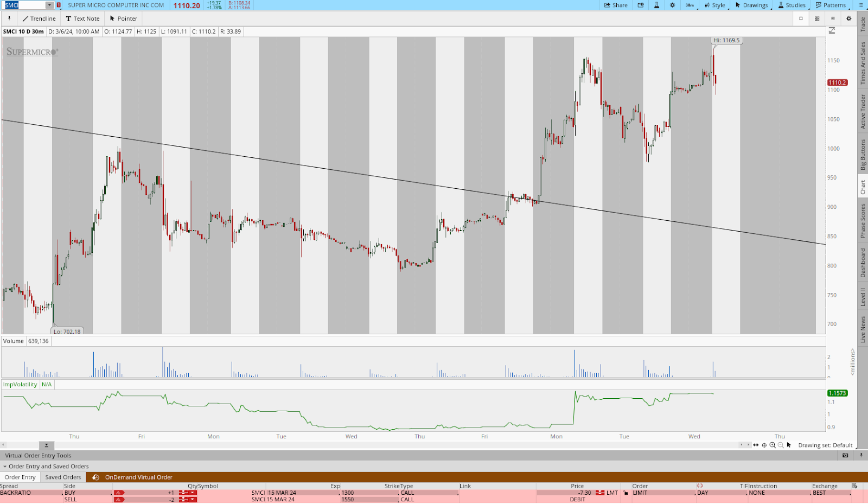This screenshot has width=868, height=504.
Task: Open the Level II side tab
Action: pos(863,297)
